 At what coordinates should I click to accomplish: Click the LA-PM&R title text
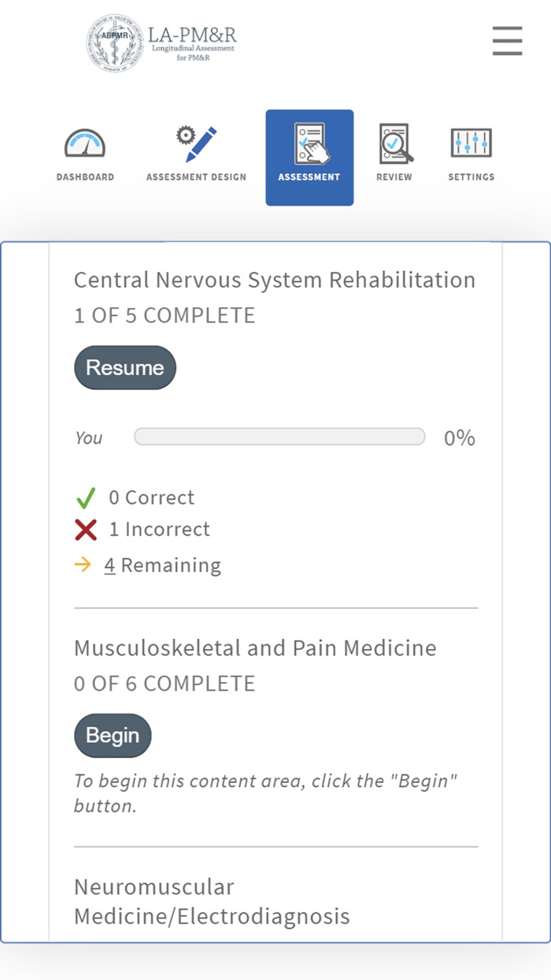(x=192, y=35)
